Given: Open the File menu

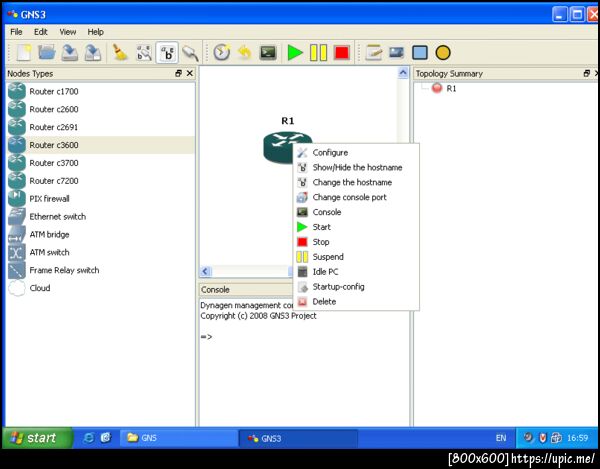Looking at the screenshot, I should (x=16, y=32).
